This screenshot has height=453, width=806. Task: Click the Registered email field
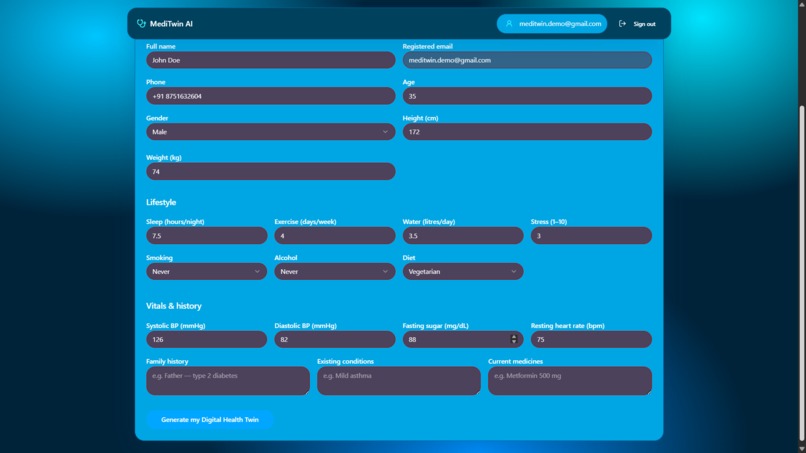coord(527,60)
